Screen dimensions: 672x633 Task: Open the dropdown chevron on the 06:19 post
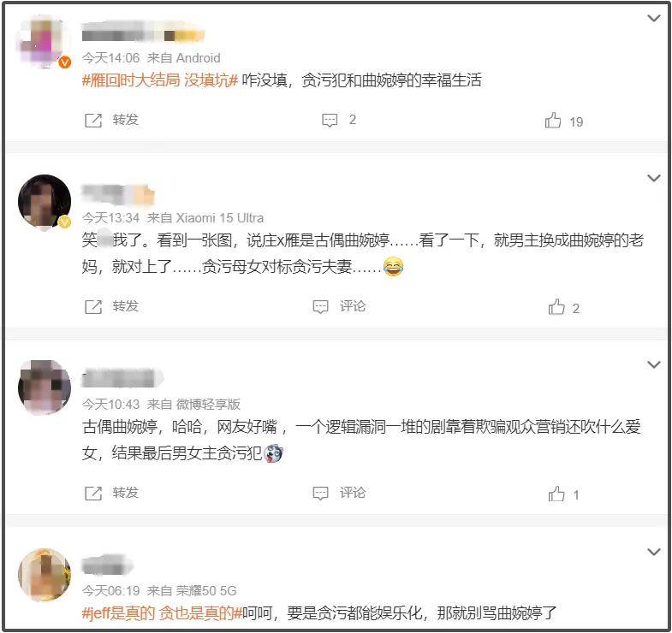point(653,552)
